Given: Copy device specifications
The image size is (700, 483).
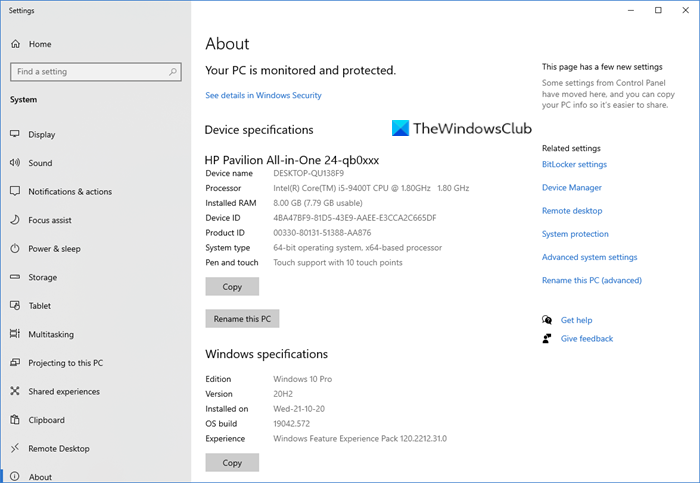Looking at the screenshot, I should point(232,287).
